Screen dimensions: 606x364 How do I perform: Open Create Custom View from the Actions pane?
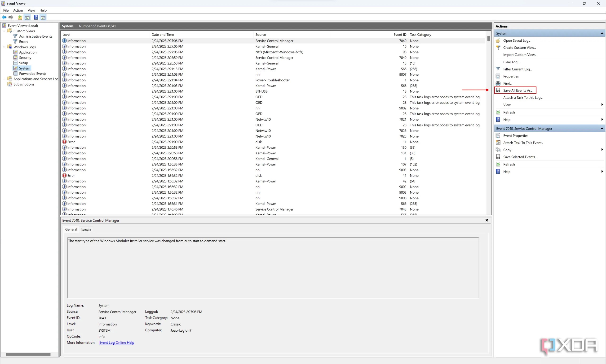pyautogui.click(x=519, y=47)
